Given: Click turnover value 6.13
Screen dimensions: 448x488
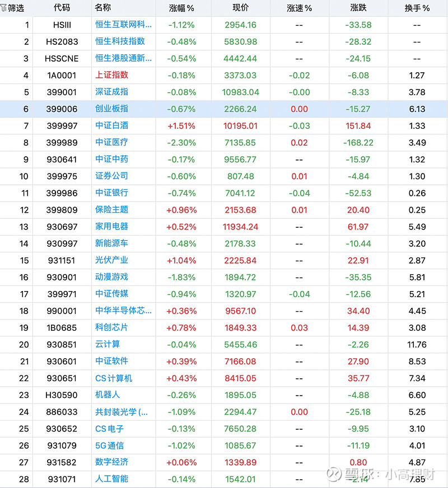Looking at the screenshot, I should (x=417, y=109).
